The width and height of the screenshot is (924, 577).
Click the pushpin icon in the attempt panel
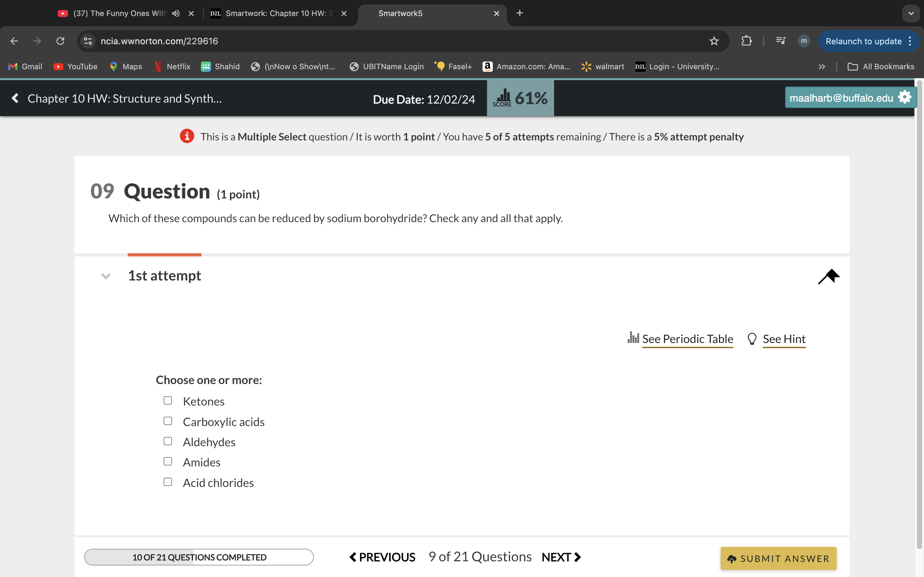(x=829, y=276)
